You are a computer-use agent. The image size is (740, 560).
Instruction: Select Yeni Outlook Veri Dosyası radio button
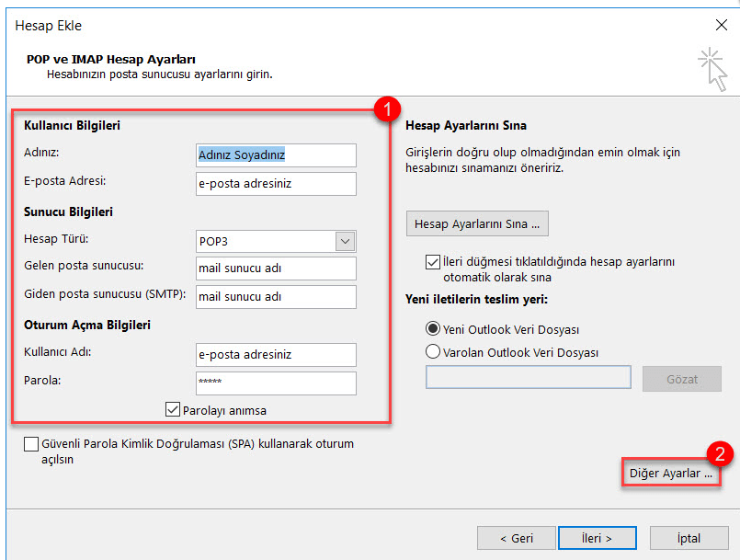433,329
